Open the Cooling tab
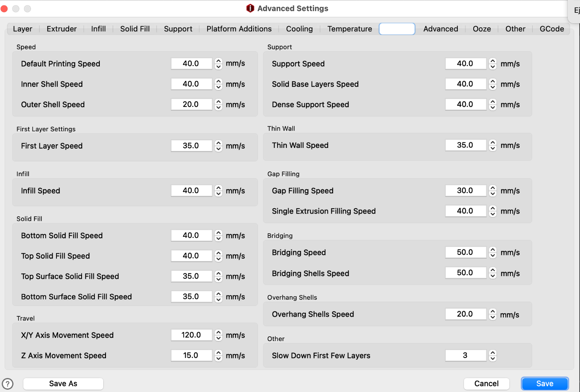 [299, 29]
